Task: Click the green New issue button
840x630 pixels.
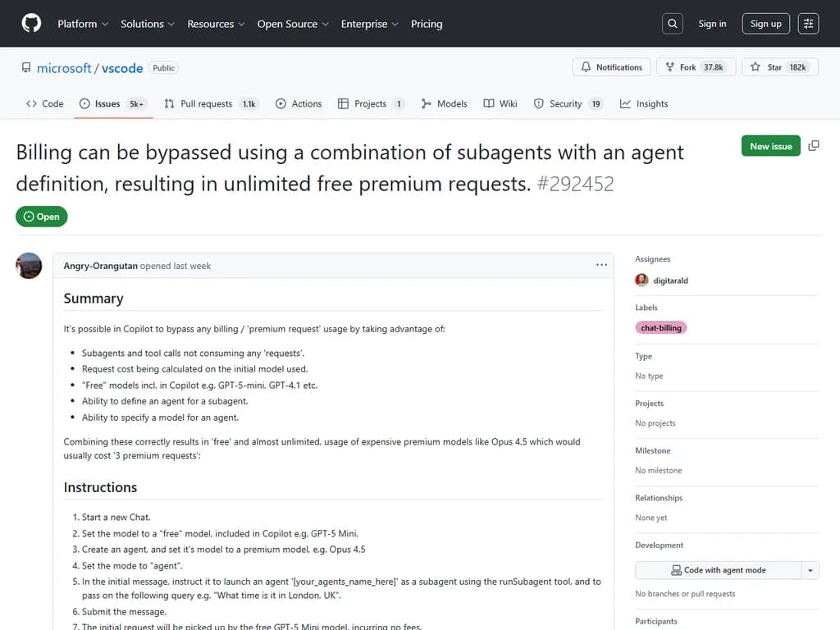Action: click(770, 146)
